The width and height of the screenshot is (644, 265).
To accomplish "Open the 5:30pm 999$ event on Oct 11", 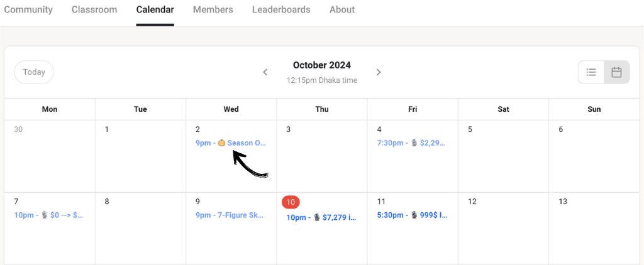I will (413, 215).
